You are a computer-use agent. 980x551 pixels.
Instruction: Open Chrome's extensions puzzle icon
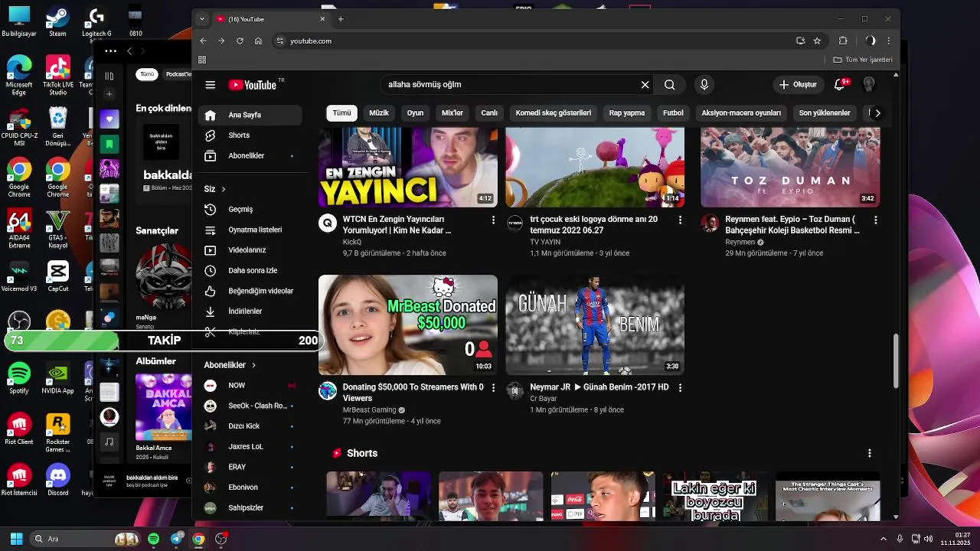(x=843, y=41)
